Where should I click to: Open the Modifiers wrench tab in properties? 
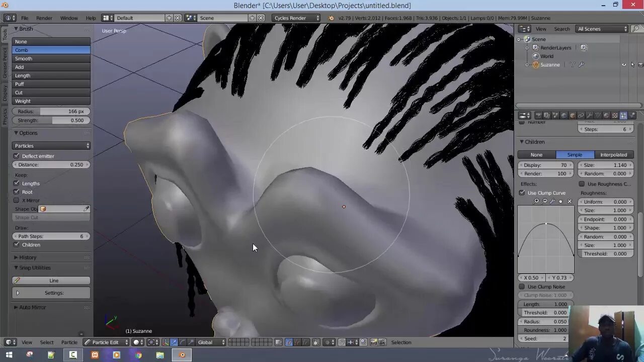tap(589, 116)
